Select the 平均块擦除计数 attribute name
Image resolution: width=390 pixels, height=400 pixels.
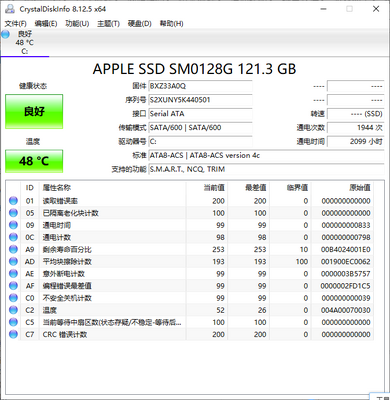(67, 262)
